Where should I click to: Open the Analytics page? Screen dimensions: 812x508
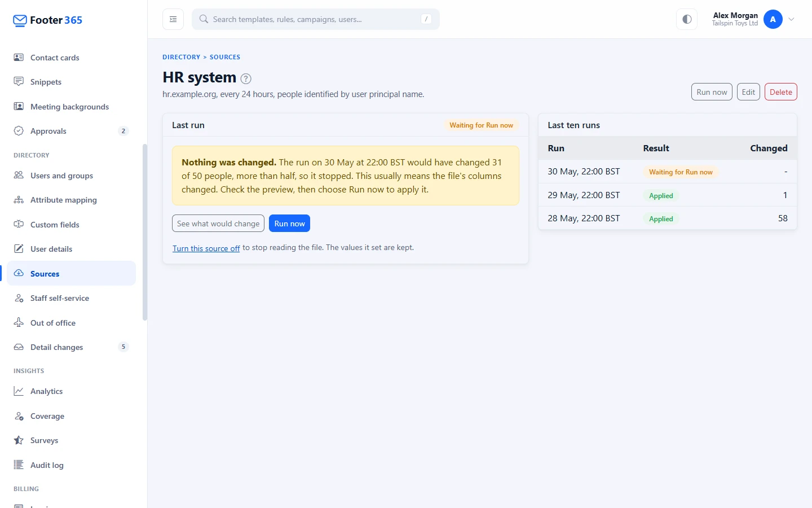[x=71, y=391]
